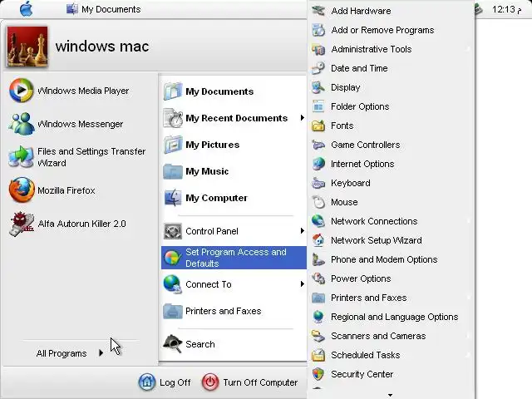Open My Documents folder icon in start menu
The height and width of the screenshot is (399, 532).
pos(173,91)
